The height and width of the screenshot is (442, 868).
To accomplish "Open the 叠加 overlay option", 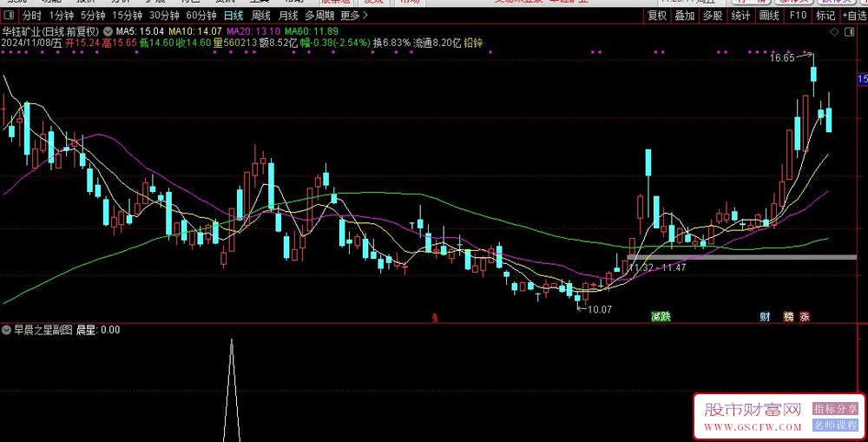I will [x=685, y=16].
